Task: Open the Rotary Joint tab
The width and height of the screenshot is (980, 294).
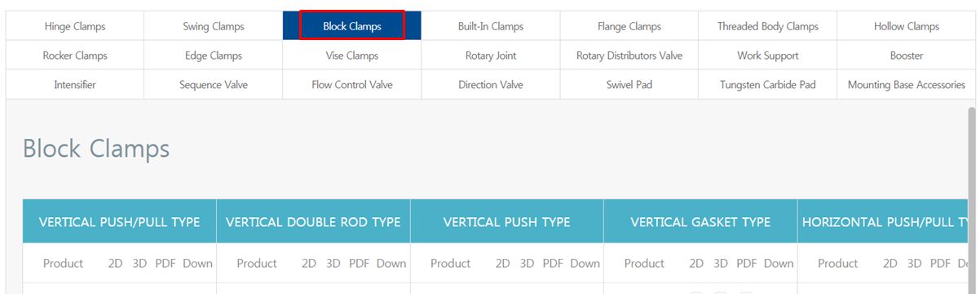Action: pyautogui.click(x=491, y=56)
